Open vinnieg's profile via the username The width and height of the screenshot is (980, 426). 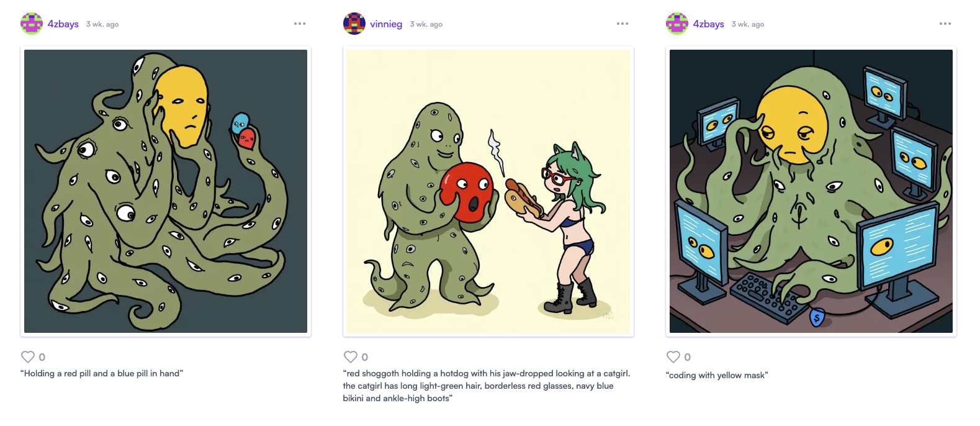(386, 24)
